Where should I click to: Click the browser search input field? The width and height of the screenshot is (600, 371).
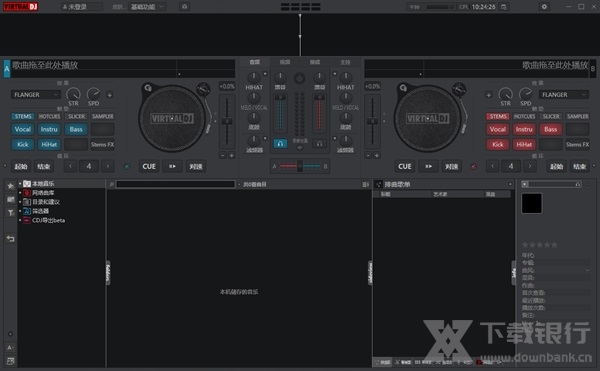point(175,184)
